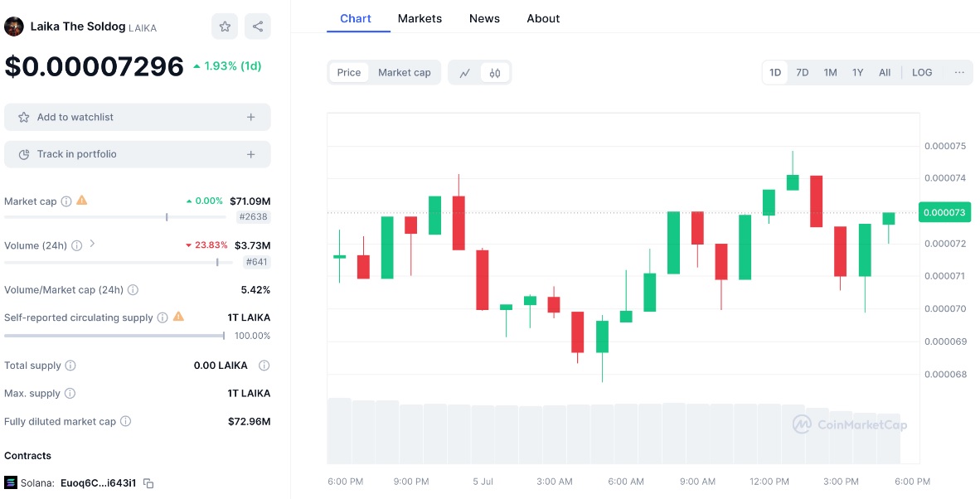Open Market cap info tooltip icon
The image size is (980, 499).
66,201
